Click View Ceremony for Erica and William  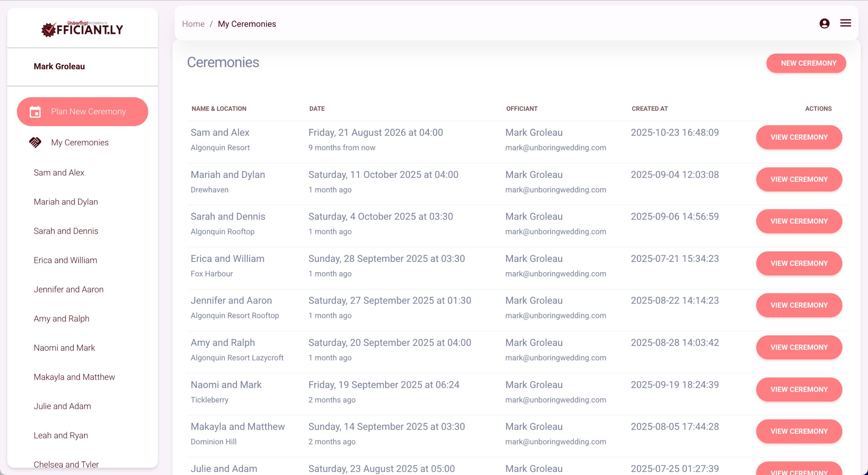[x=799, y=263]
